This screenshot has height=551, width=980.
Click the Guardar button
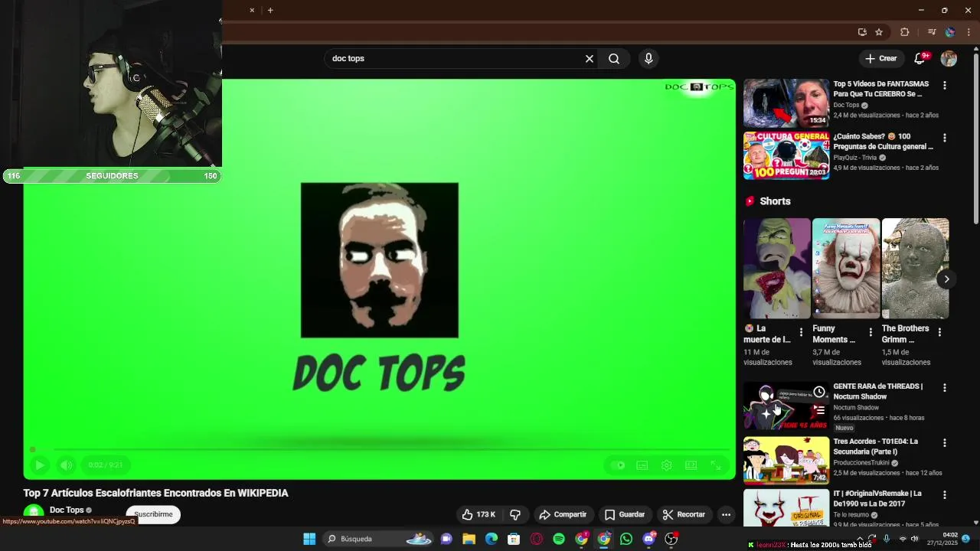tap(625, 515)
